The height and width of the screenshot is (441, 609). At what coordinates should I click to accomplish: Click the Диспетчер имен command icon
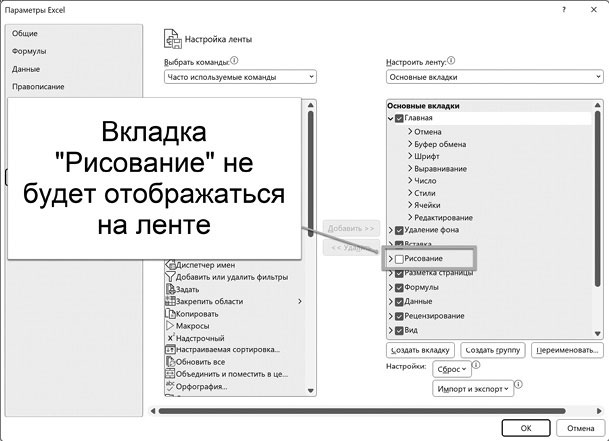[170, 264]
